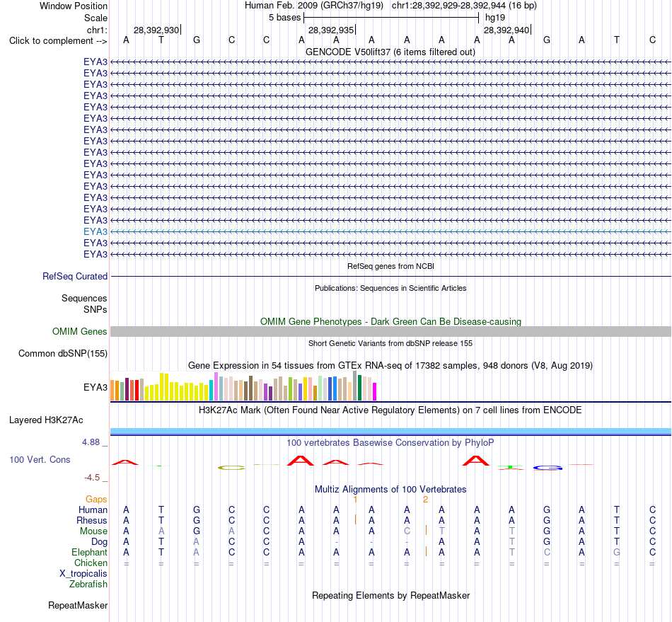
Task: Click the orange gap number '2' in Gaps row
Action: (425, 500)
